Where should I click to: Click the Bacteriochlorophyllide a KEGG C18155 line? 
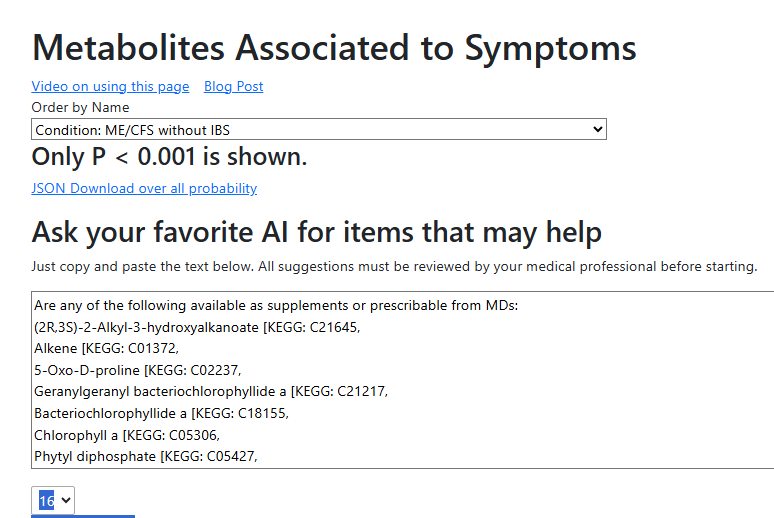(x=168, y=413)
